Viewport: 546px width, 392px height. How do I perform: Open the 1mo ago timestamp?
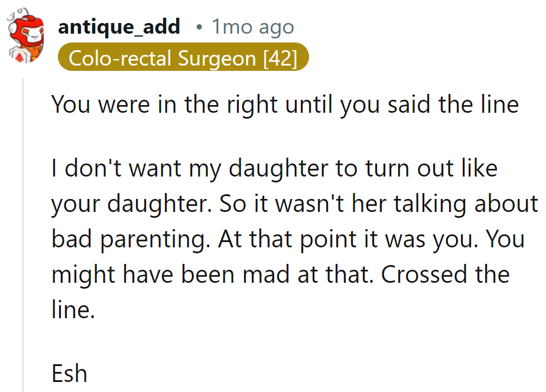click(252, 26)
